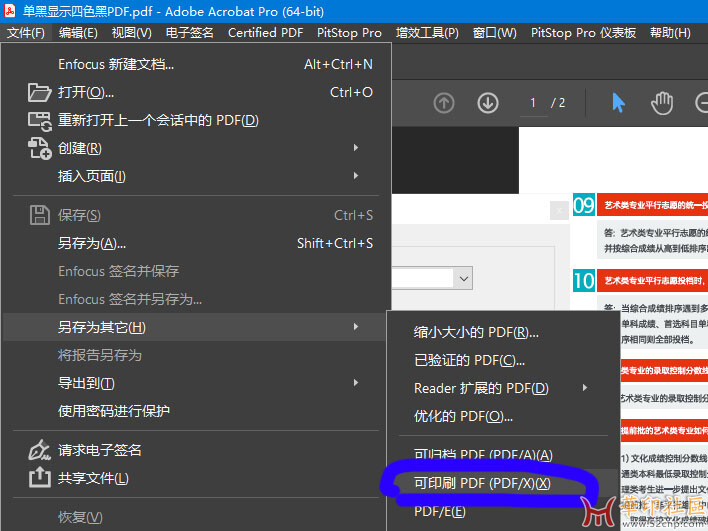Click the 请求电子签名 pen icon
708x531 pixels.
tap(40, 450)
